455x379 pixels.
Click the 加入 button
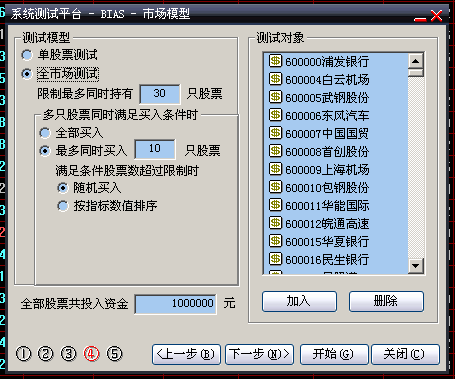pos(299,301)
